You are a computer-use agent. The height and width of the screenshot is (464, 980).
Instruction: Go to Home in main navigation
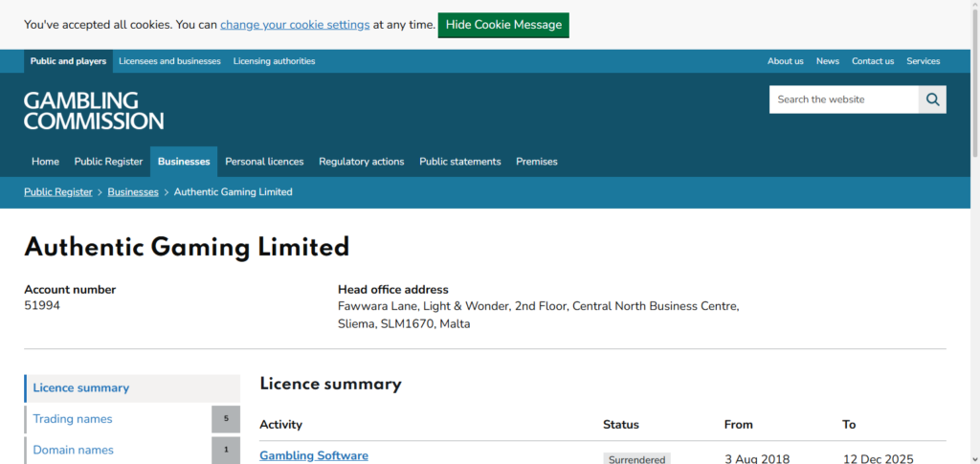(x=45, y=162)
